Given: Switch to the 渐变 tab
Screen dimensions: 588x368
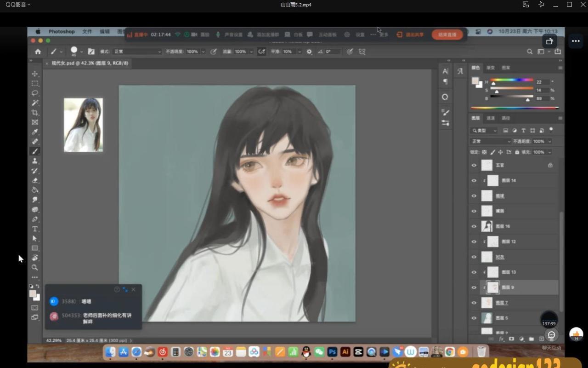Looking at the screenshot, I should pyautogui.click(x=491, y=68).
